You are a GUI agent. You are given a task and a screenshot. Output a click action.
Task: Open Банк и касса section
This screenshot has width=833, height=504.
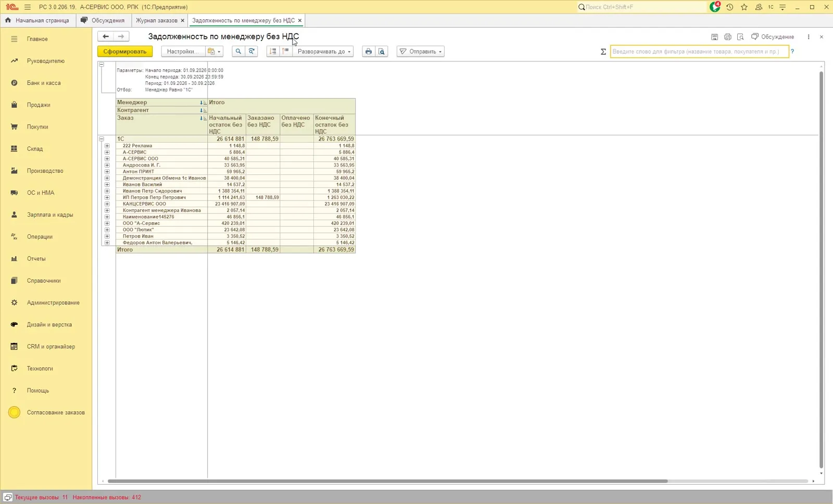click(x=44, y=83)
